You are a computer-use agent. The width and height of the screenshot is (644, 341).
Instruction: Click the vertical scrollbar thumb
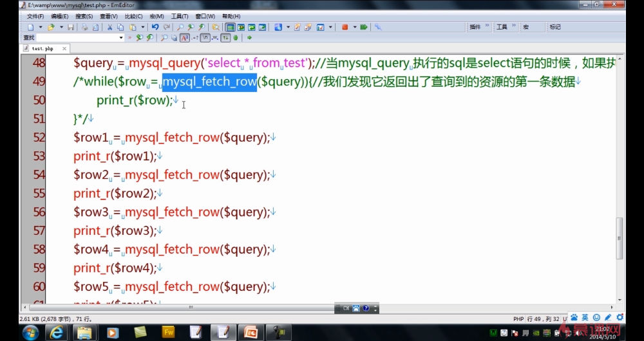(620, 238)
